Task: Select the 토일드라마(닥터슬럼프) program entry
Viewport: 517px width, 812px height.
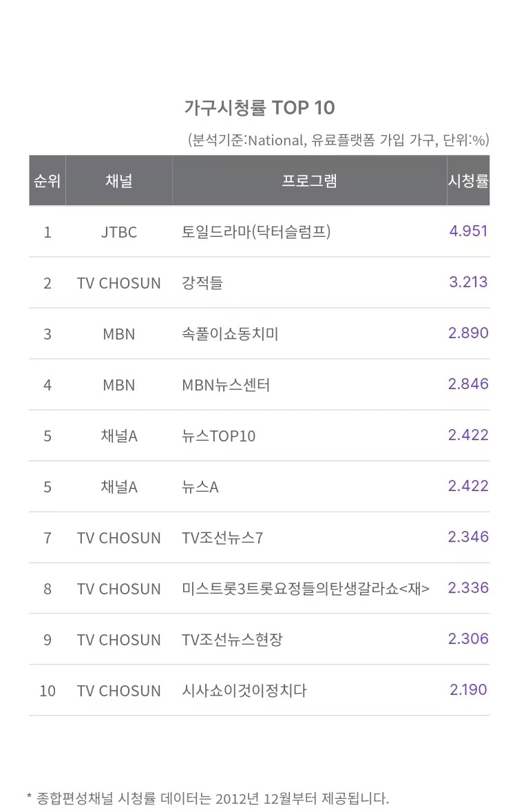Action: point(256,231)
